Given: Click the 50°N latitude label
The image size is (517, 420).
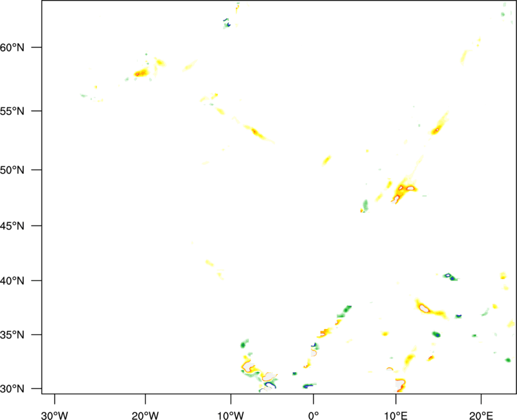Looking at the screenshot, I should 12,170.
